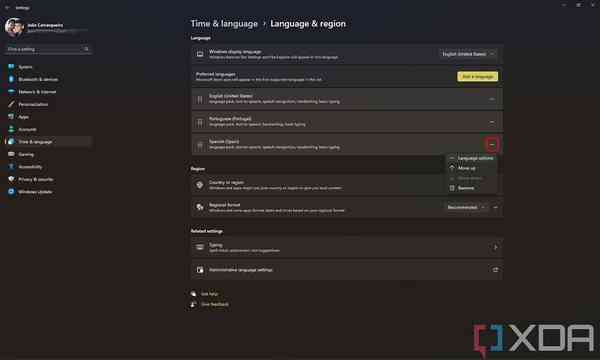Click the search magnifier icon
Screen dimensions: 600x360
click(x=86, y=49)
